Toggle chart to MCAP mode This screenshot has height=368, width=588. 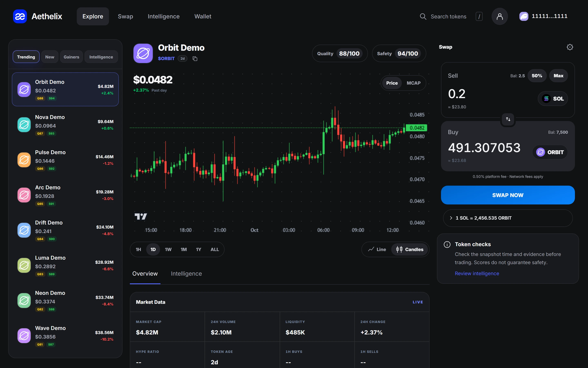point(414,83)
